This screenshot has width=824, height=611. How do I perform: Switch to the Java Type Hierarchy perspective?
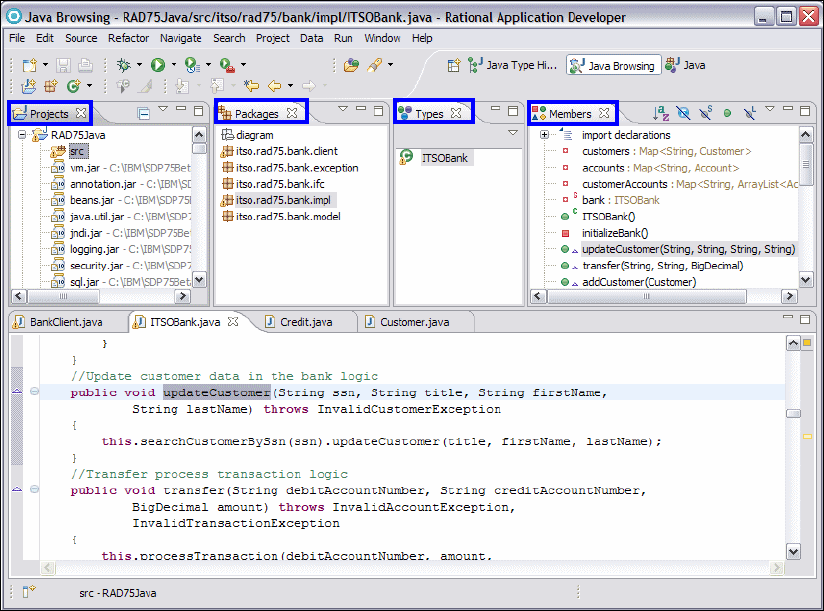(x=512, y=65)
